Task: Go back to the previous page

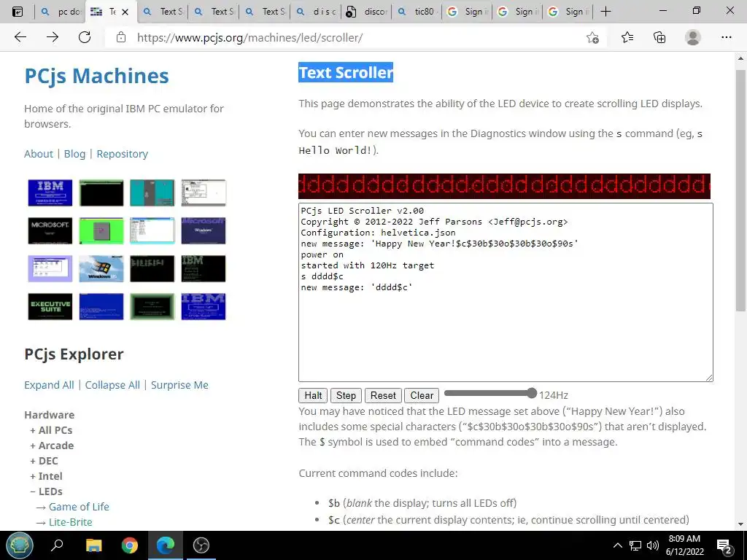Action: pos(20,37)
